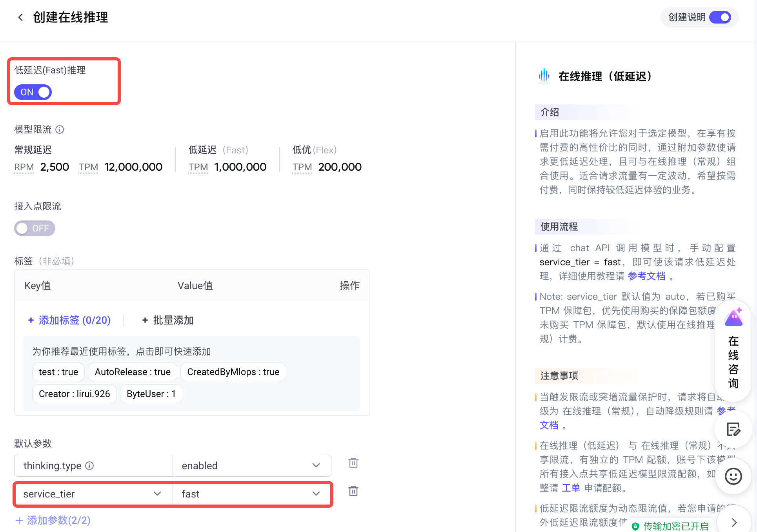
Task: Click the 批量添加 button
Action: pos(167,320)
